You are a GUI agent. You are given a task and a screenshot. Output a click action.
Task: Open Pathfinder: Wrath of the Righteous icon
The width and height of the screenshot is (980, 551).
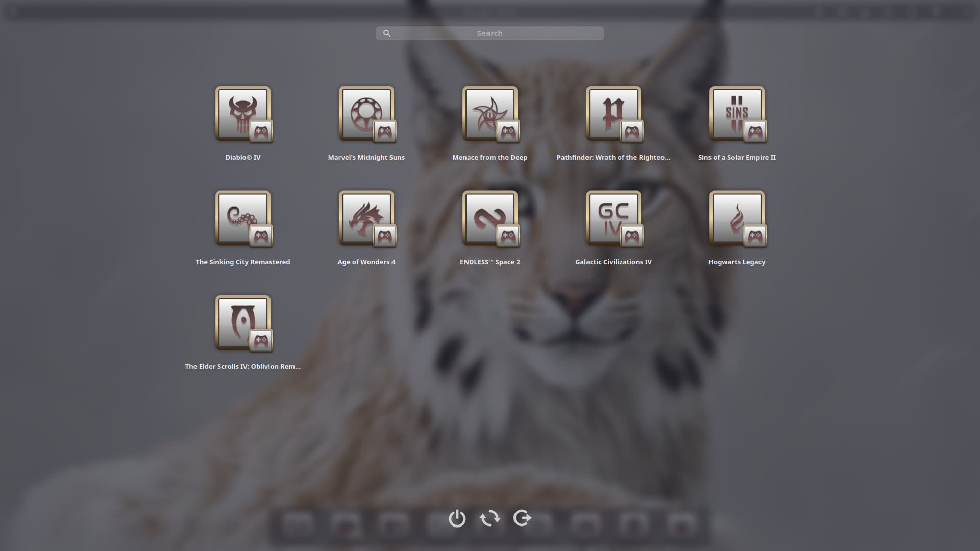pos(613,114)
